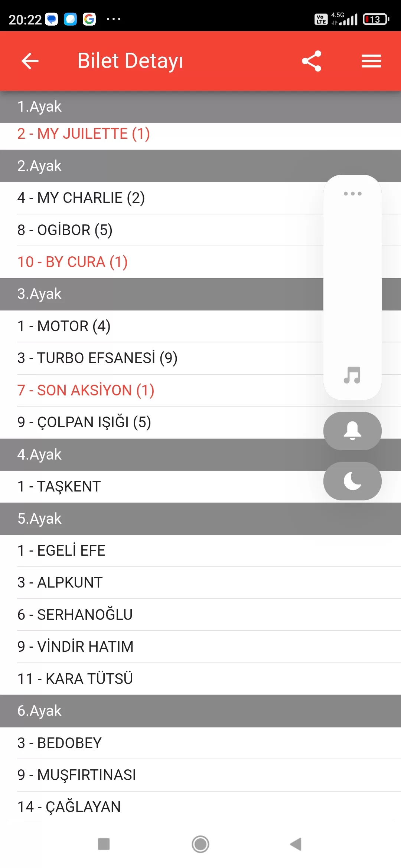This screenshot has height=868, width=401.
Task: Toggle the moon do-not-disturb button
Action: [x=352, y=481]
